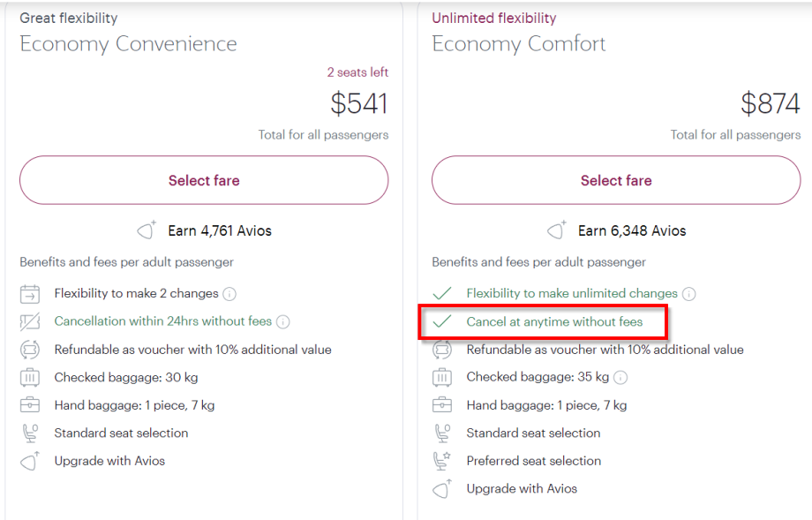The width and height of the screenshot is (812, 520).
Task: Click Preferred seat selection icon
Action: click(442, 461)
